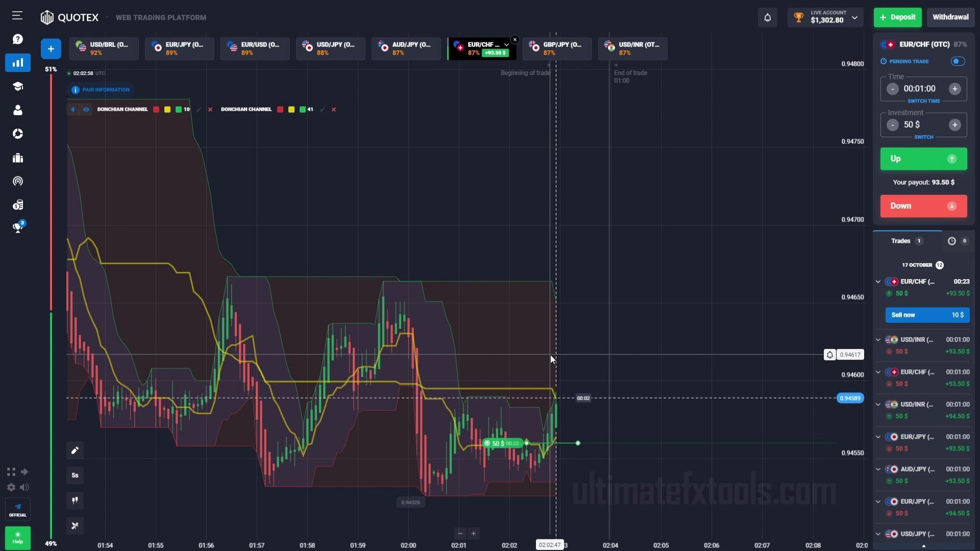Image resolution: width=980 pixels, height=551 pixels.
Task: Open the hamburger main menu
Action: [x=17, y=16]
